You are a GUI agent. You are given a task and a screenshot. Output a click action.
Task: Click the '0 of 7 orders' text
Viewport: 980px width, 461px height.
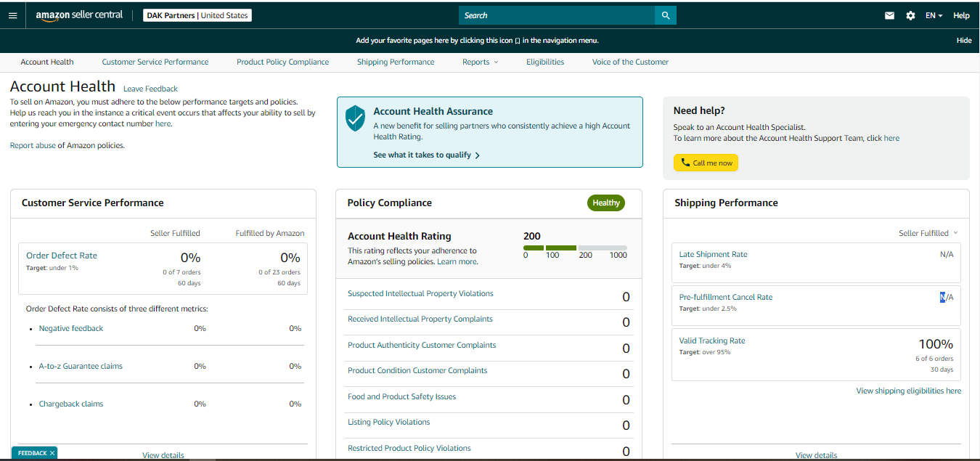pyautogui.click(x=181, y=273)
